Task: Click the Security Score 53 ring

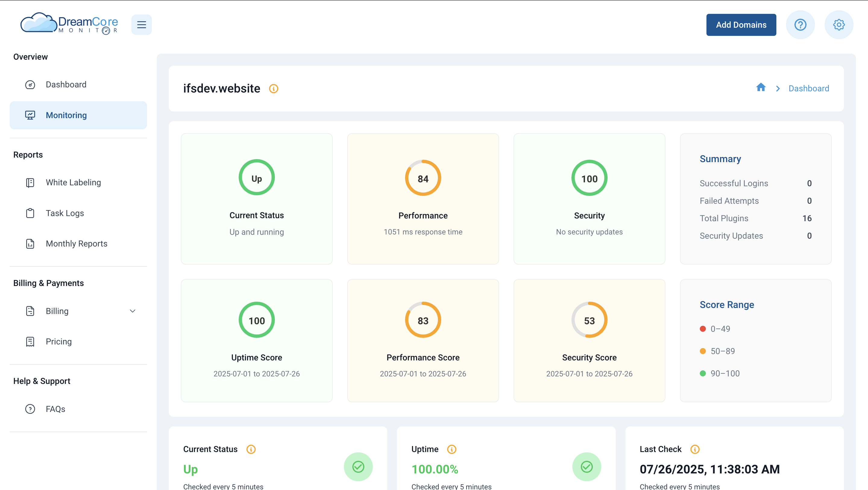Action: (589, 320)
